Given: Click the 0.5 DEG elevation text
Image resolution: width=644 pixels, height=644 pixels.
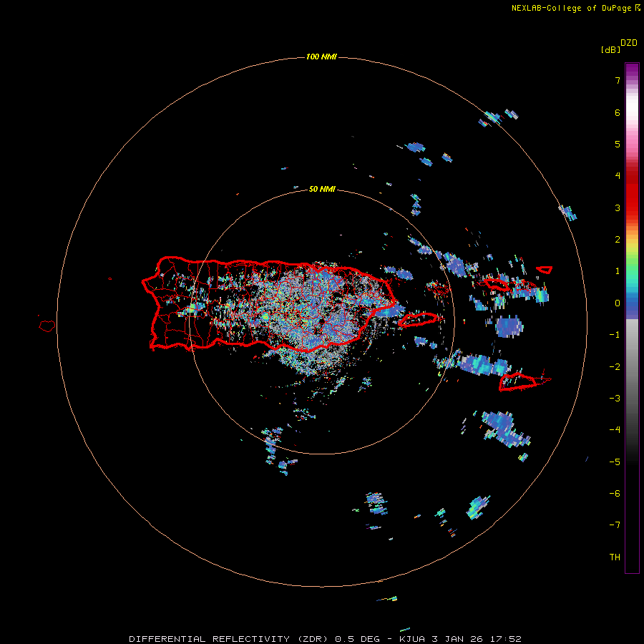Looking at the screenshot, I should click(x=357, y=639).
